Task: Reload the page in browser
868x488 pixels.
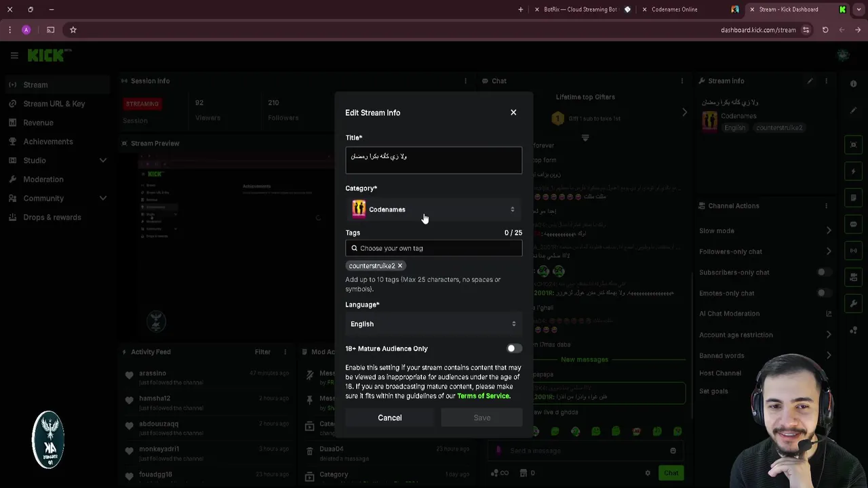Action: (x=825, y=30)
